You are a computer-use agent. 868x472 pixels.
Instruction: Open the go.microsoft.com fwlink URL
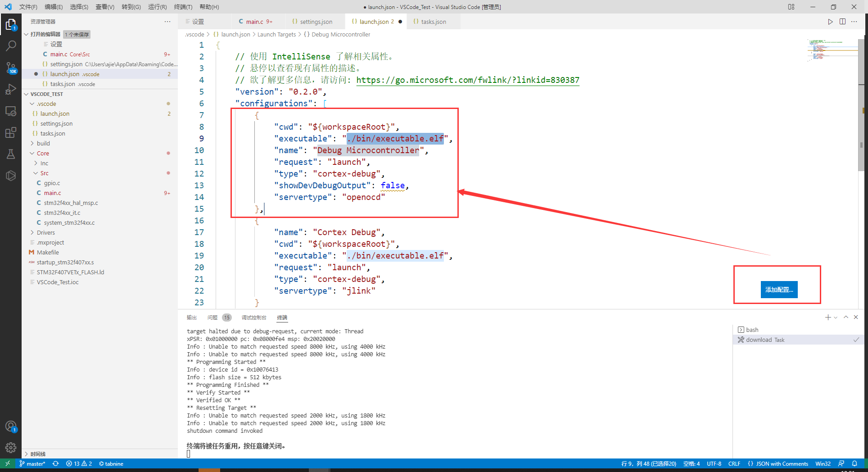pyautogui.click(x=468, y=80)
